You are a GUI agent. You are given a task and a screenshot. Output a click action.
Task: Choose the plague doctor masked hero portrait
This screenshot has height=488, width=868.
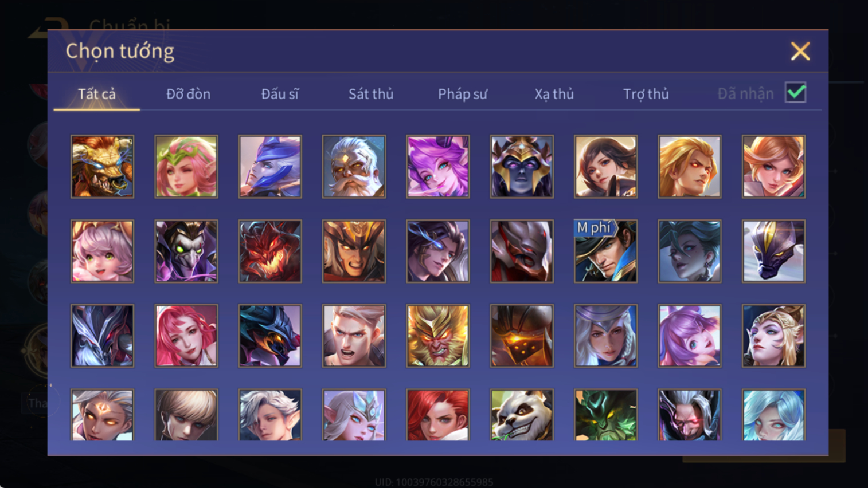click(x=186, y=251)
